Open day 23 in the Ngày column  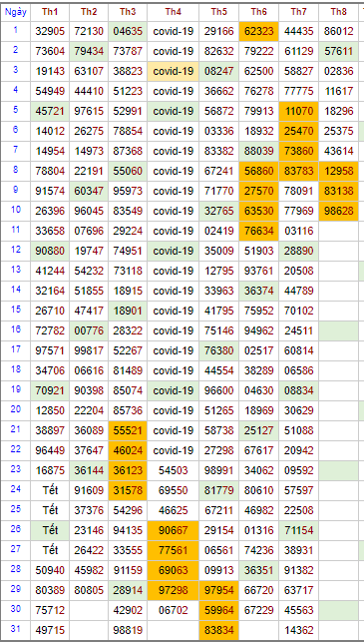[16, 469]
